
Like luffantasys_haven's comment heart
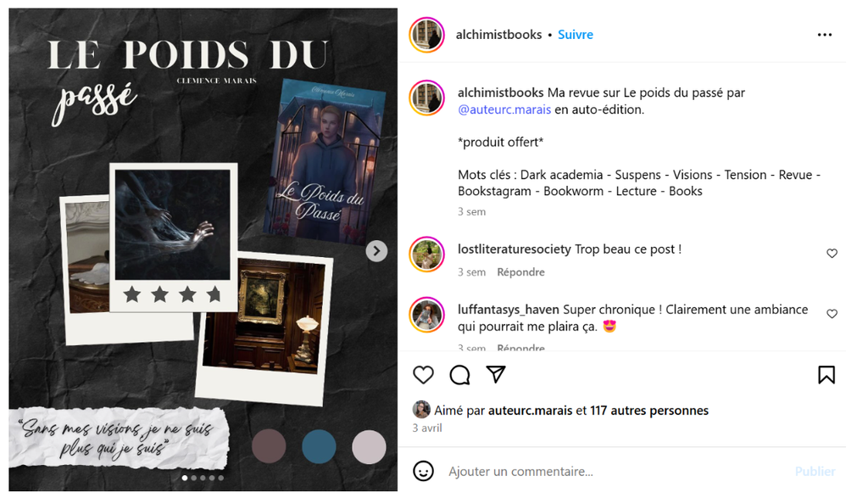coord(832,314)
